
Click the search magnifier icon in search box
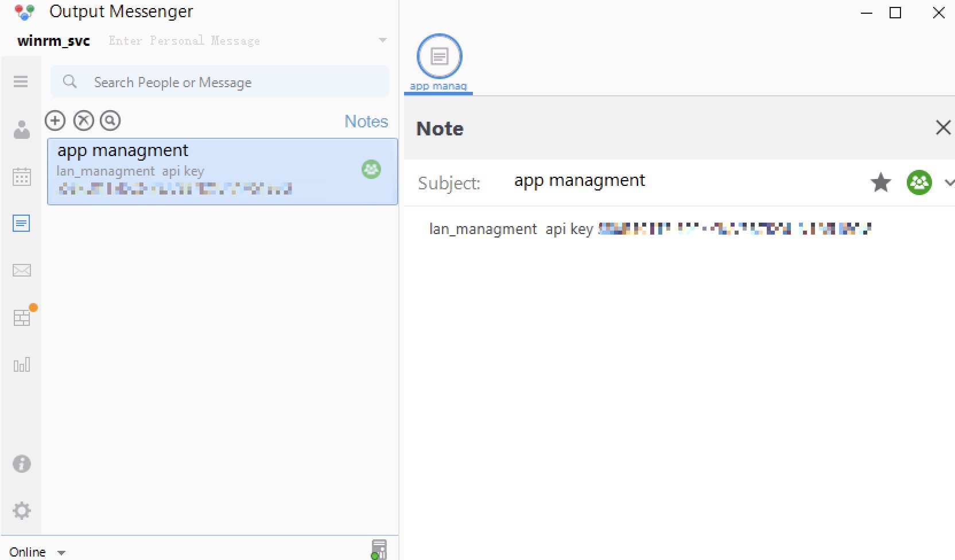pyautogui.click(x=70, y=81)
